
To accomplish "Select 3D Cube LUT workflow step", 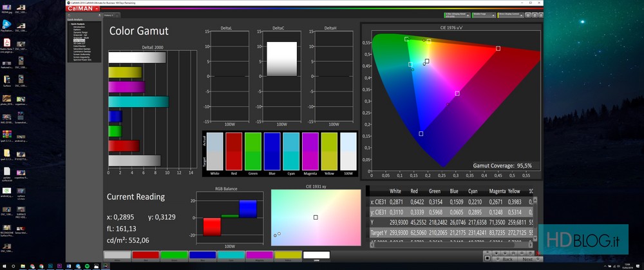I will 79,43.
